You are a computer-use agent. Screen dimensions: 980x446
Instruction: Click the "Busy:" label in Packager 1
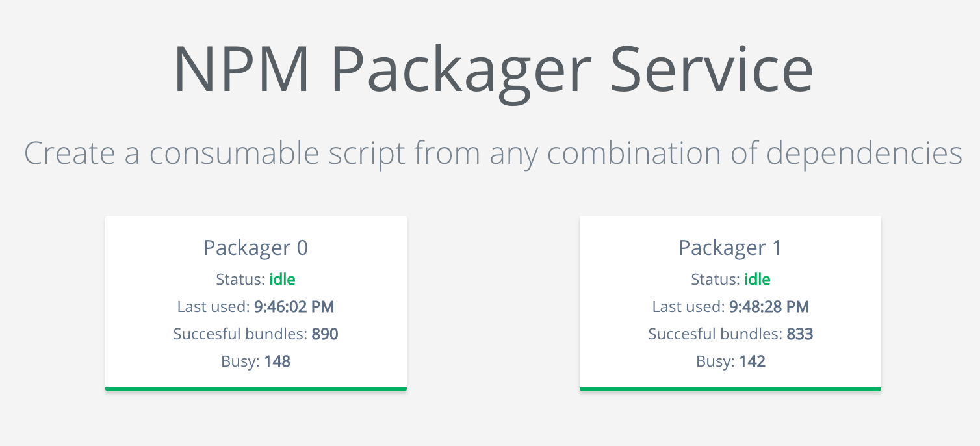(716, 361)
